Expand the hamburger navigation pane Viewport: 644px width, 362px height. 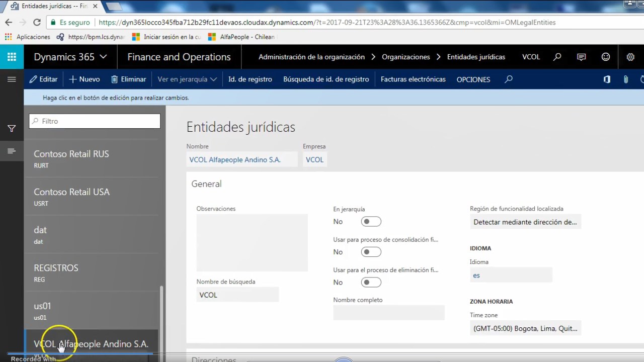(x=12, y=79)
